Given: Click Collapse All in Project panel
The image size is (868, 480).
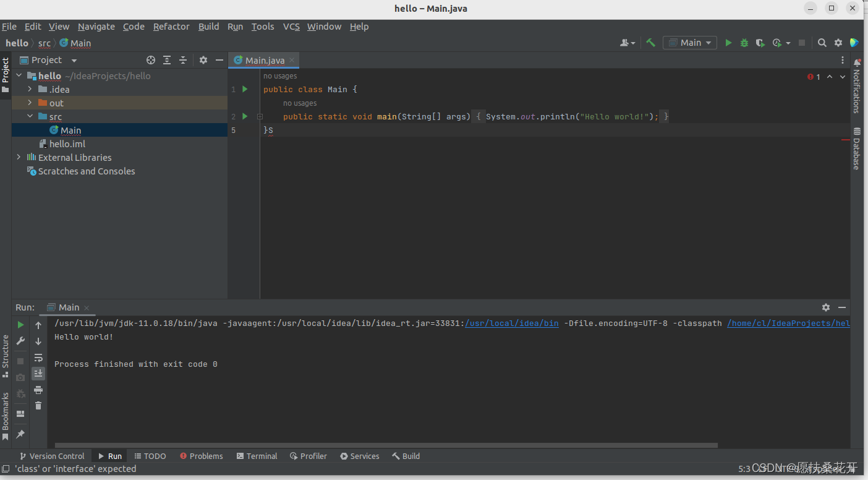Looking at the screenshot, I should point(183,60).
